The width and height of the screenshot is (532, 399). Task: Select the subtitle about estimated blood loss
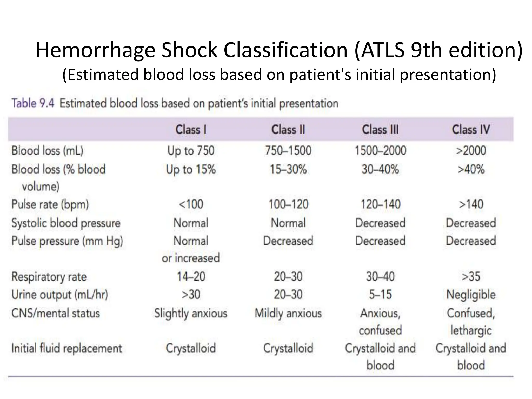pyautogui.click(x=279, y=75)
